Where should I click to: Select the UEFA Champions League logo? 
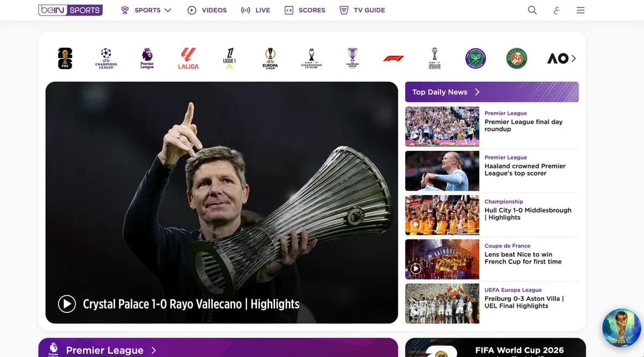point(106,58)
